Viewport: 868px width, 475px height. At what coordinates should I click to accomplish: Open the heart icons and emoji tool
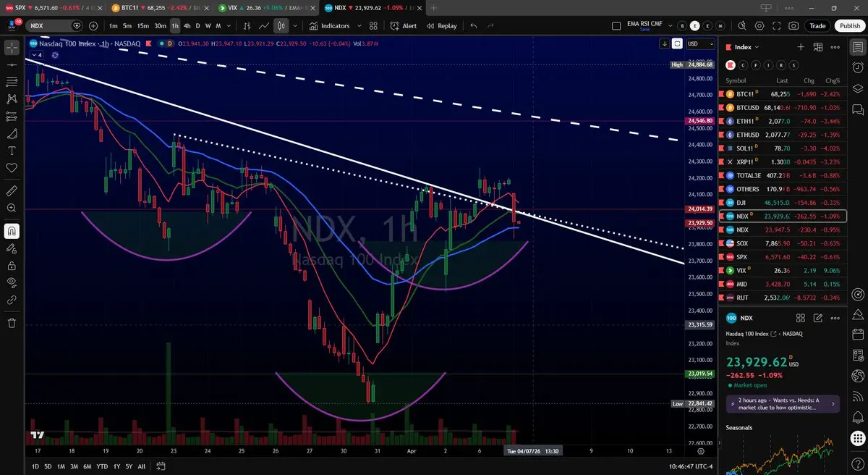pyautogui.click(x=12, y=168)
